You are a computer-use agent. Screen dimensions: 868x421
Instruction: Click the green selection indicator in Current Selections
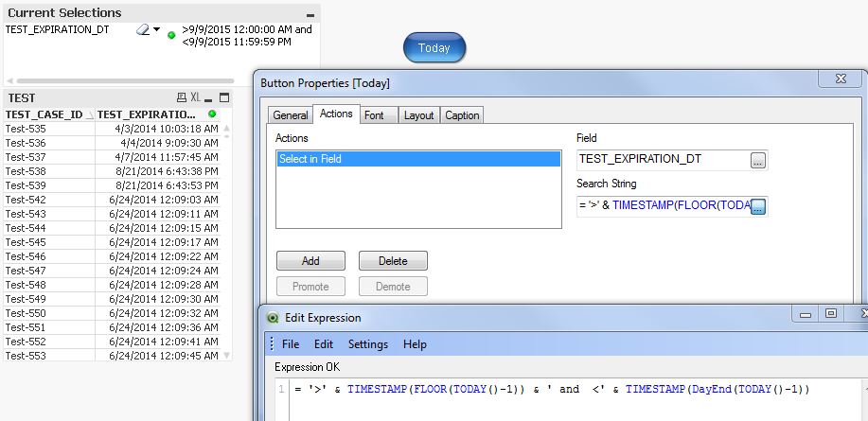tap(171, 35)
